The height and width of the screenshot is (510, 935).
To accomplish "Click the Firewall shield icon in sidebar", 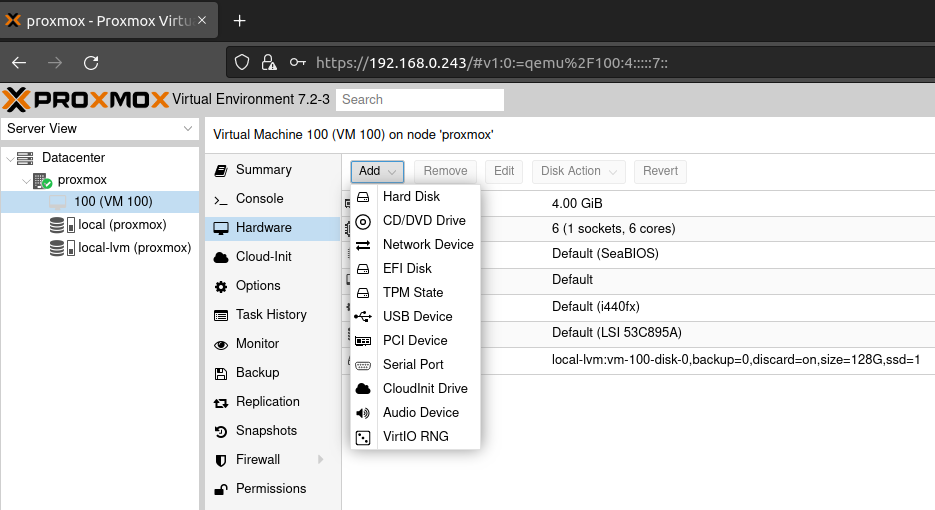I will pos(221,460).
